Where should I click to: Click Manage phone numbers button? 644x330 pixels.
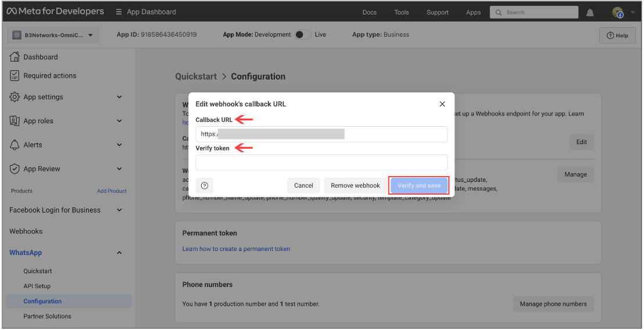[x=553, y=304]
